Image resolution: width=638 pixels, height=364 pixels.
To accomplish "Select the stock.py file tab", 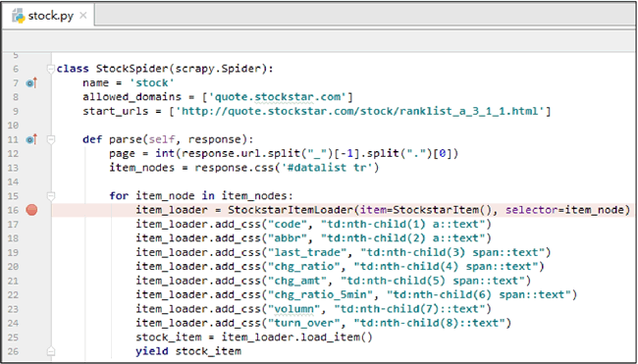I will coord(49,16).
